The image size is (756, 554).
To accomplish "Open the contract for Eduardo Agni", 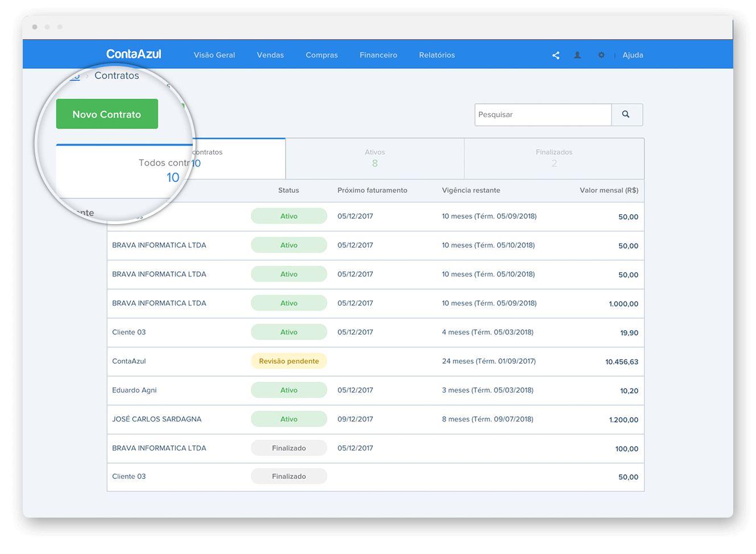I will [x=134, y=390].
